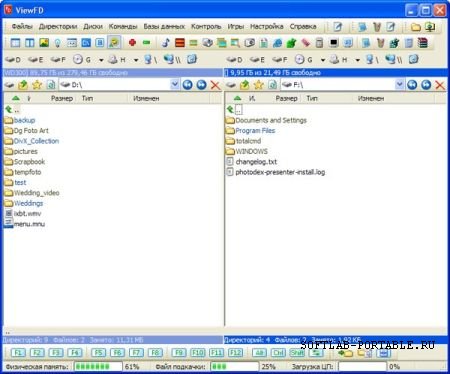
Task: Open dropdown arrow after H in right drive bar
Action: pos(358,60)
